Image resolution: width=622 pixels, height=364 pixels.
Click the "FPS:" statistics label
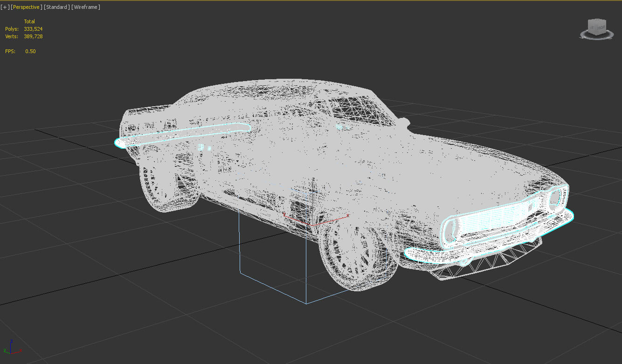pyautogui.click(x=10, y=51)
